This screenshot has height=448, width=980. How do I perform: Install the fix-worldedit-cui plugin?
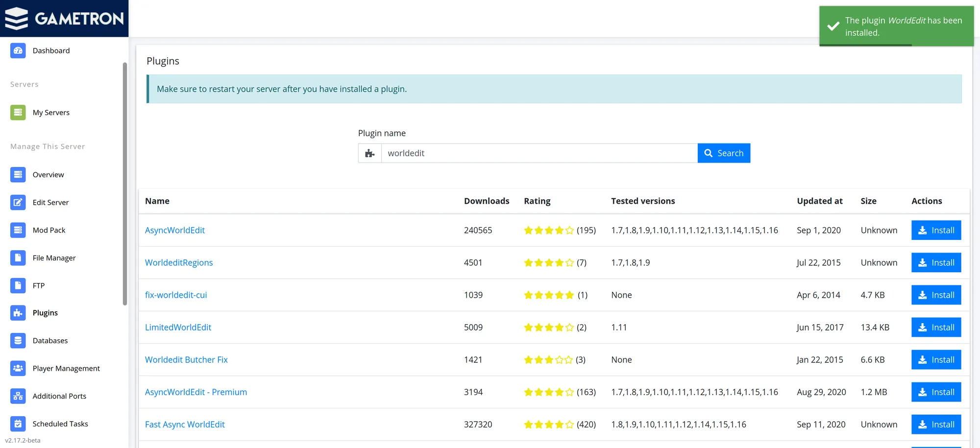coord(936,295)
